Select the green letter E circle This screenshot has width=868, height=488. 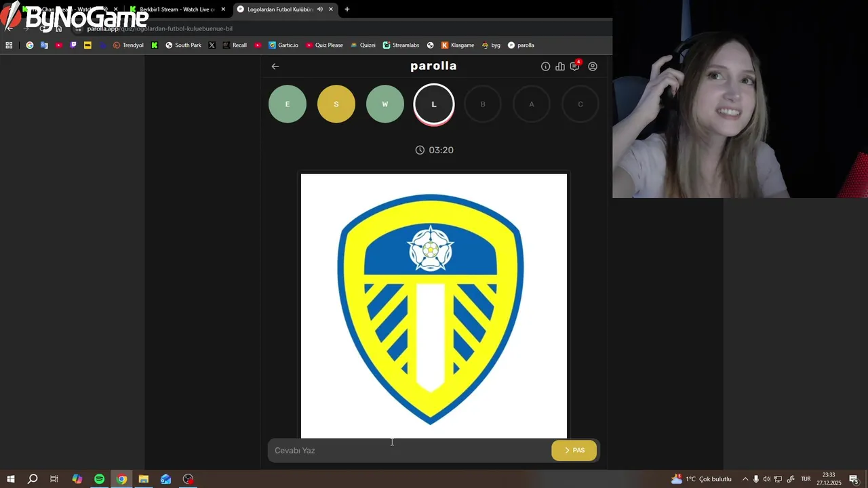coord(288,104)
